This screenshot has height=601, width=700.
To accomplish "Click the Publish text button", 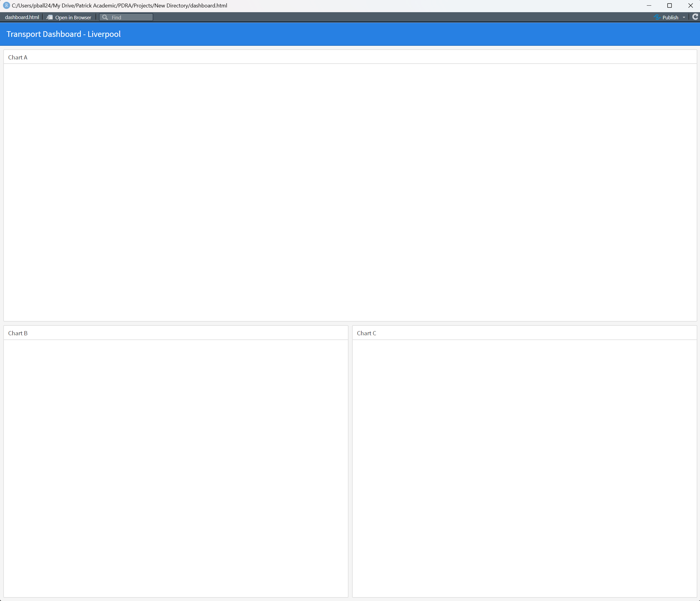I will tap(670, 18).
